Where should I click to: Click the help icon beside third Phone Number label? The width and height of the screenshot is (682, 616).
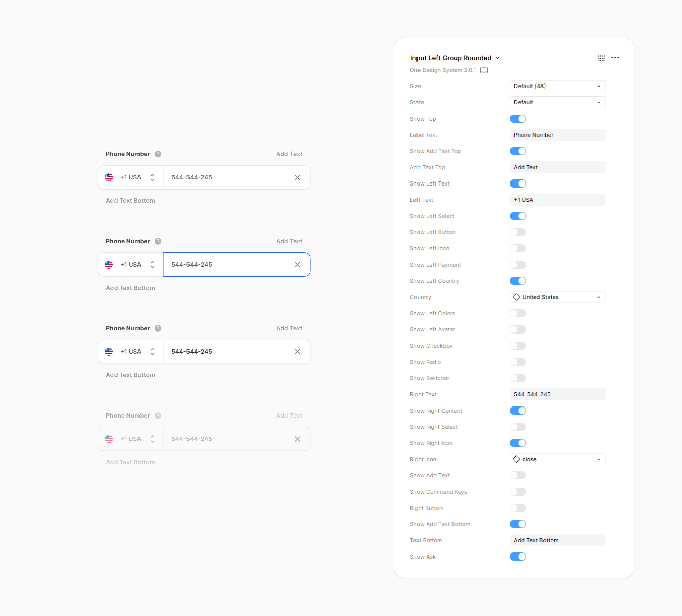tap(158, 328)
